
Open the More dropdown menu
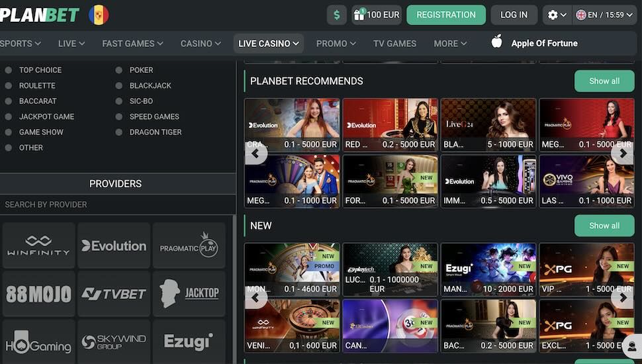450,44
